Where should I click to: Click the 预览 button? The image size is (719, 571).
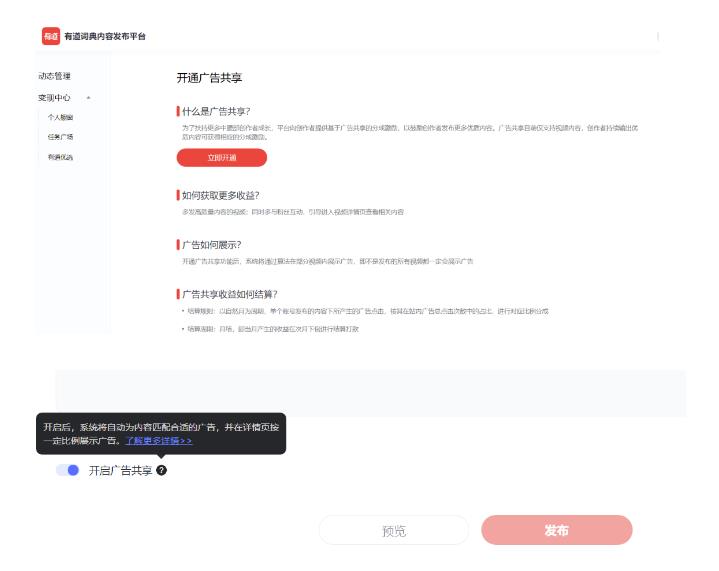pyautogui.click(x=394, y=531)
